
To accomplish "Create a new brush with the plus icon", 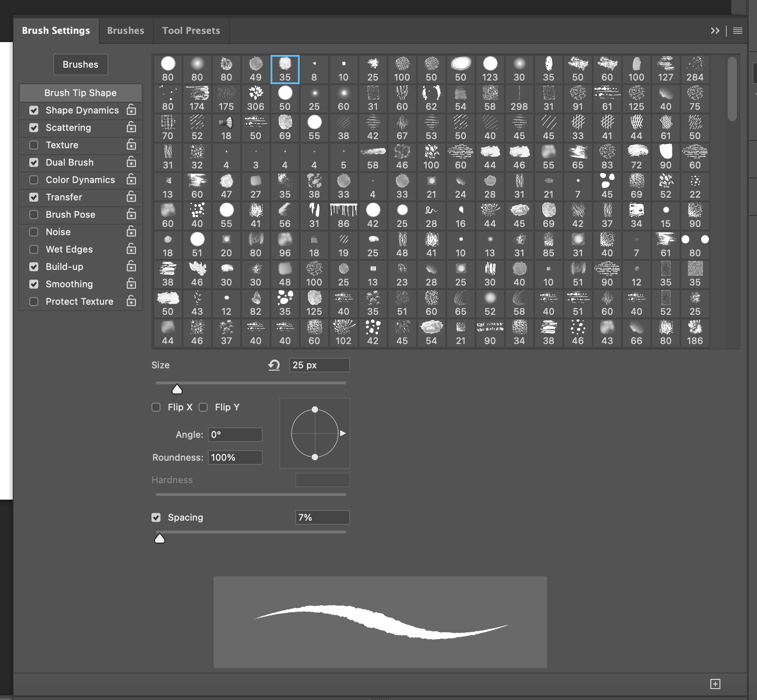I will pos(714,684).
